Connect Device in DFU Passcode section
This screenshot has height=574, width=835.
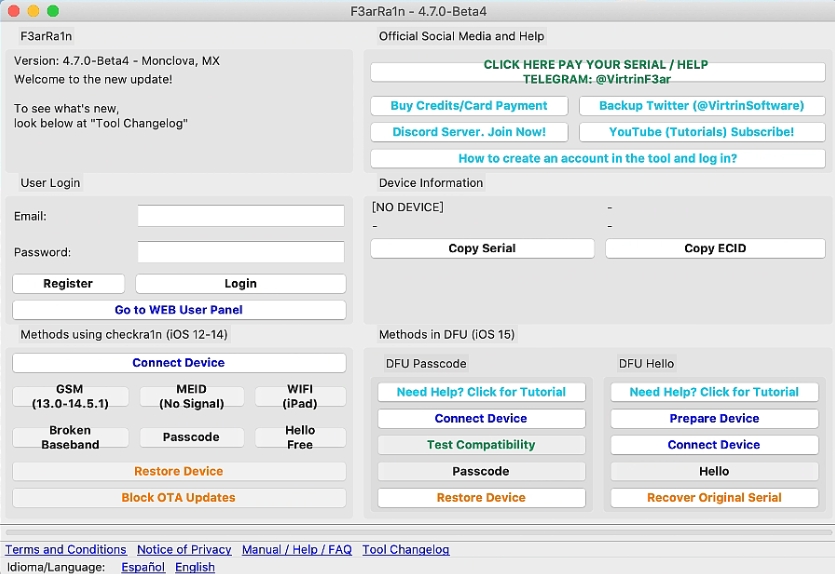[x=481, y=419]
